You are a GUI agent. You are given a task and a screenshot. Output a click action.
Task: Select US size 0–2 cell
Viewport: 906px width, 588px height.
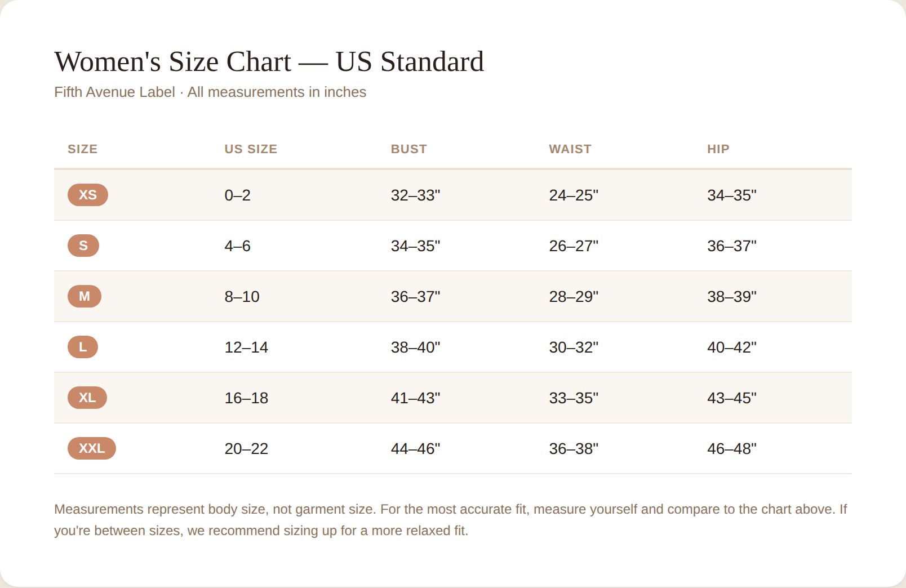point(238,195)
